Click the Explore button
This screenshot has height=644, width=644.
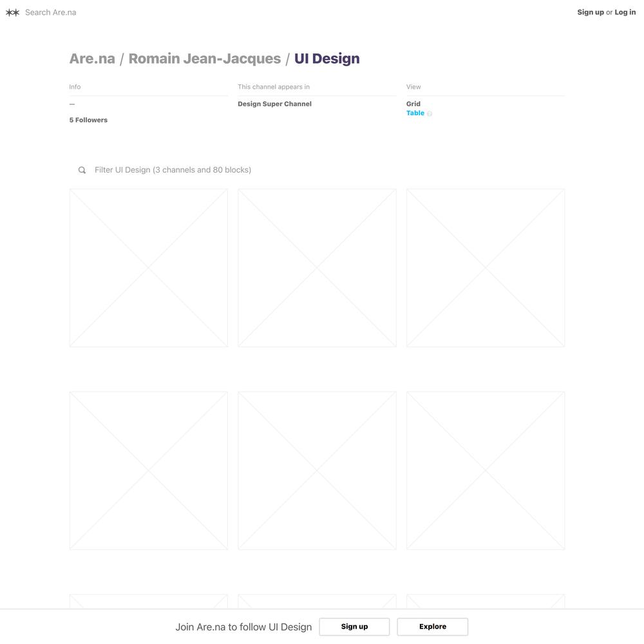pyautogui.click(x=433, y=627)
